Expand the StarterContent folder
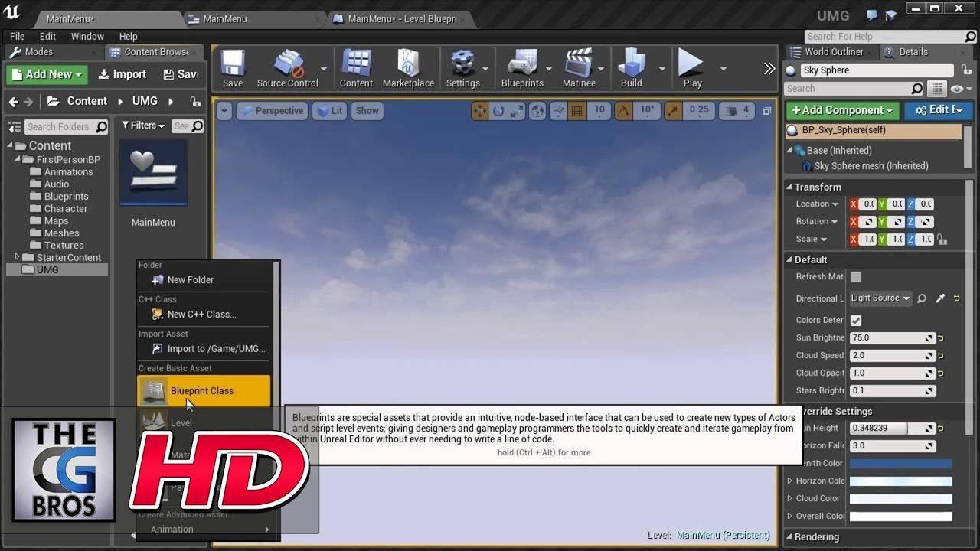The width and height of the screenshot is (980, 551). click(x=17, y=257)
